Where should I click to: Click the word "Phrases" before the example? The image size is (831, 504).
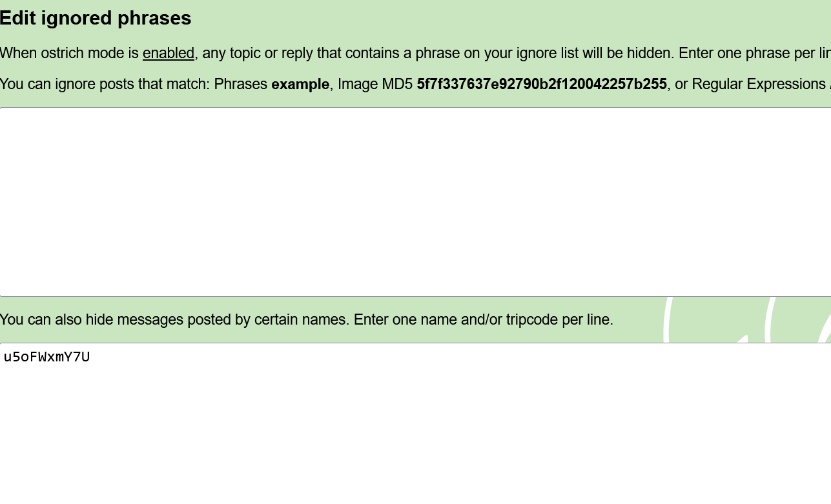coord(240,85)
